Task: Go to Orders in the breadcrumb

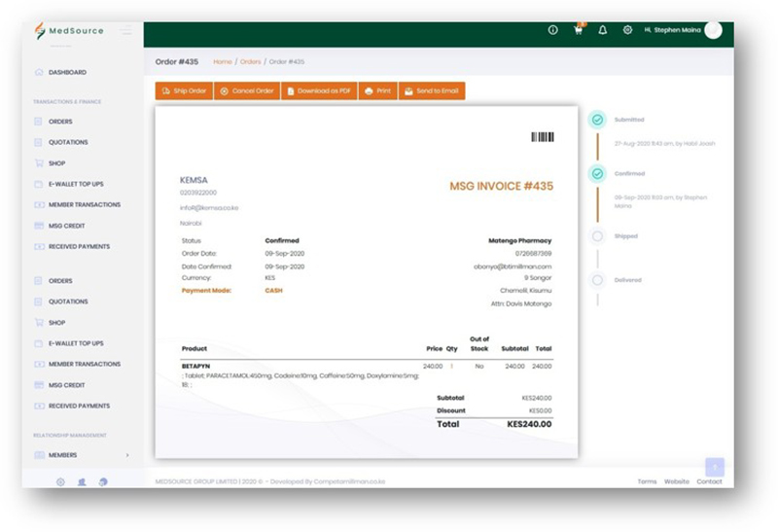Action: click(x=251, y=61)
